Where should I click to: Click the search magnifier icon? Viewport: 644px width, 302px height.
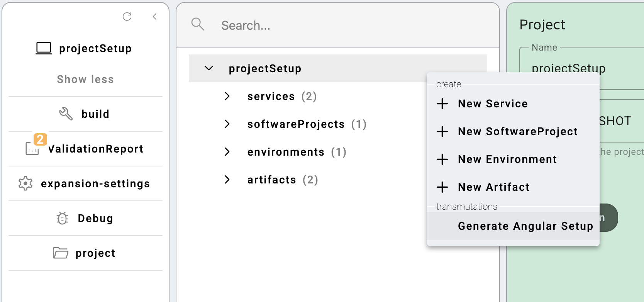(198, 24)
